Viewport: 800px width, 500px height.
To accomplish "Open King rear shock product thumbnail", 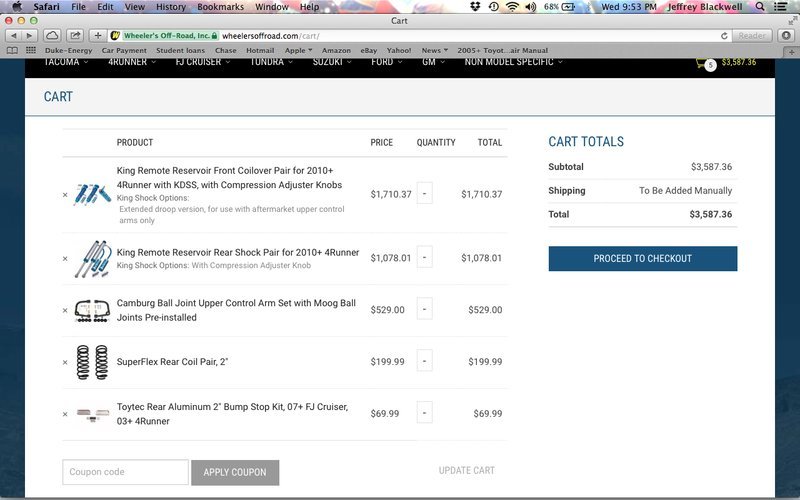I will 93,259.
